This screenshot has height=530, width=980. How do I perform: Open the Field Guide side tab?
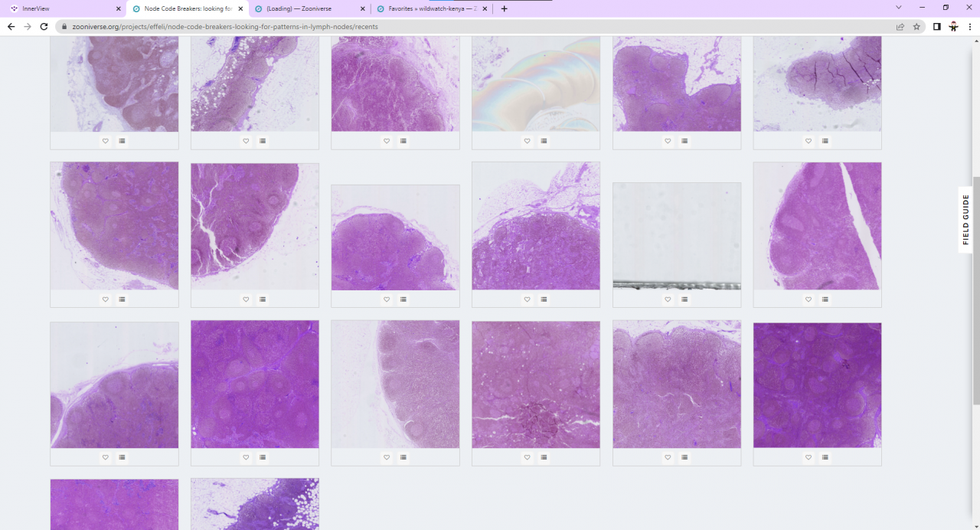pyautogui.click(x=965, y=220)
